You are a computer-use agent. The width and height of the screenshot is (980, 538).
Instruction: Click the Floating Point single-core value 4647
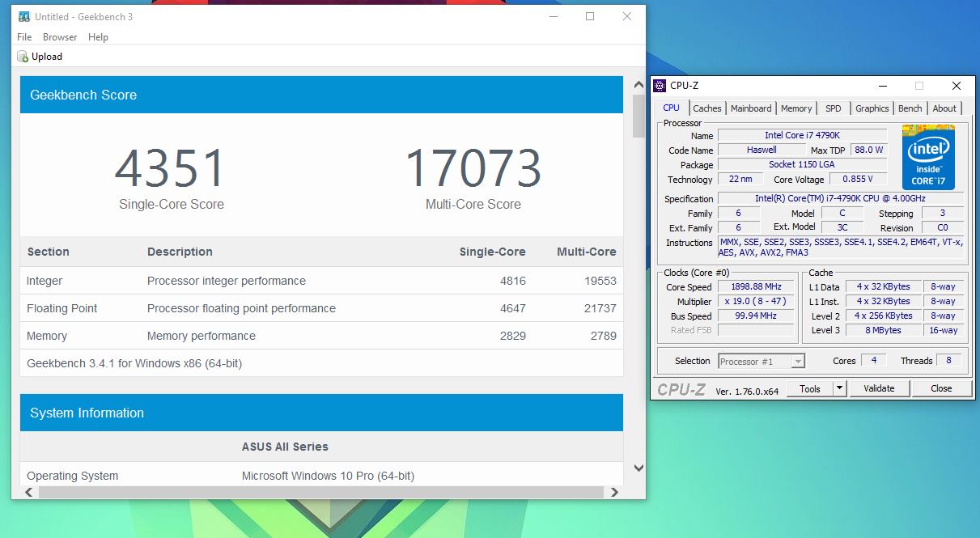pyautogui.click(x=513, y=308)
